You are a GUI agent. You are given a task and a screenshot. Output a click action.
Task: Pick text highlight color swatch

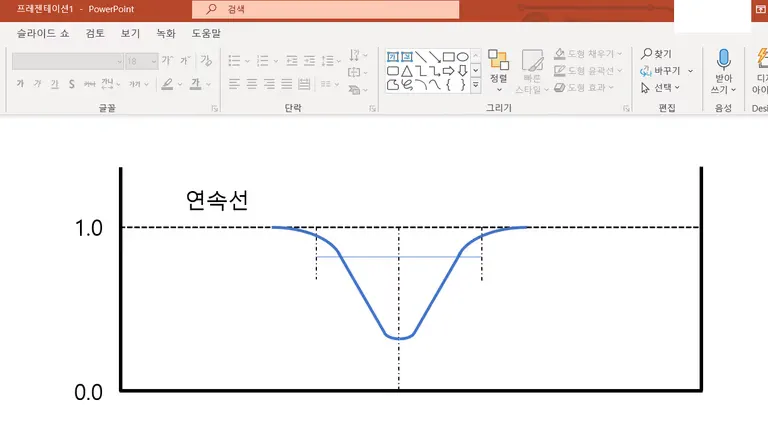(x=168, y=84)
